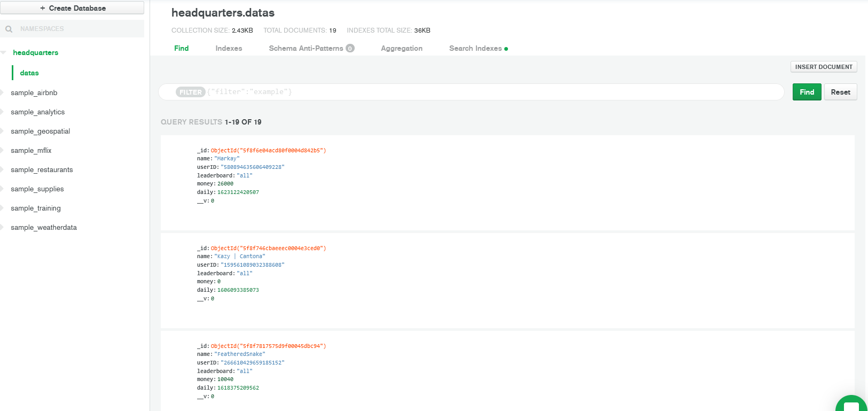
Task: Click name value "Markay"
Action: pyautogui.click(x=228, y=159)
